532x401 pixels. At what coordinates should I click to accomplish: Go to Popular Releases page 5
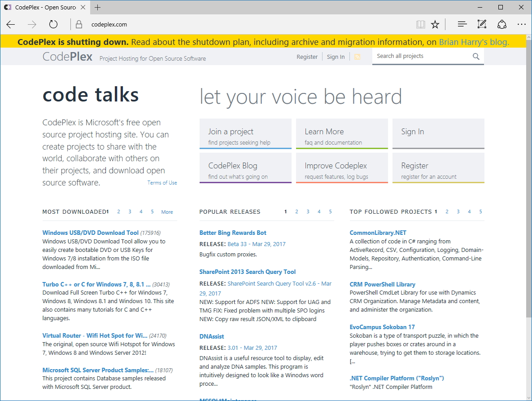330,212
